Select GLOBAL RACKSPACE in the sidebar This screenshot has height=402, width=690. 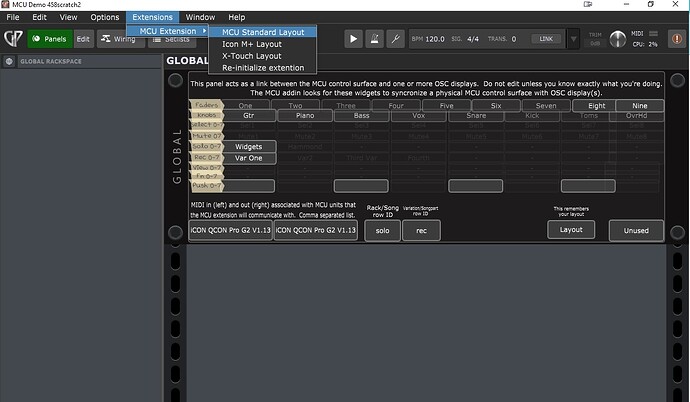click(51, 62)
